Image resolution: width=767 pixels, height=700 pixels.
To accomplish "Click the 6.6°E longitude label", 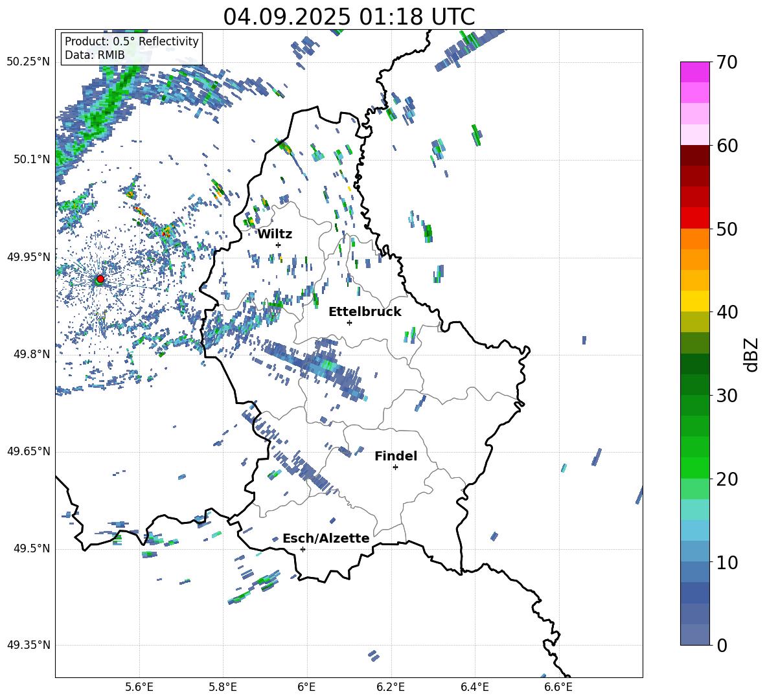I will pos(558,687).
